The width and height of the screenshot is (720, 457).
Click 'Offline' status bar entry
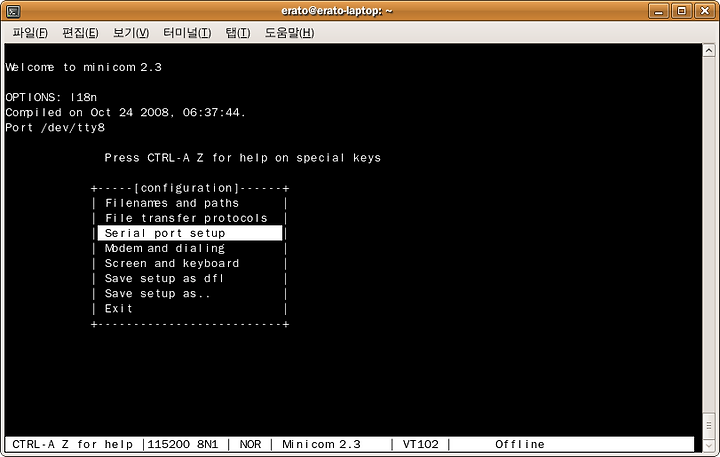point(520,445)
